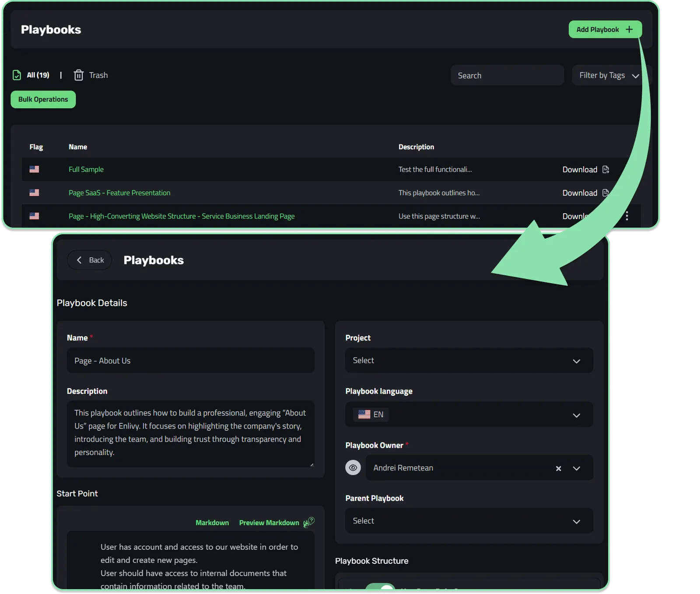Expand the Playbook Owner dropdown chevron
Screen dimensions: 700x594
577,468
